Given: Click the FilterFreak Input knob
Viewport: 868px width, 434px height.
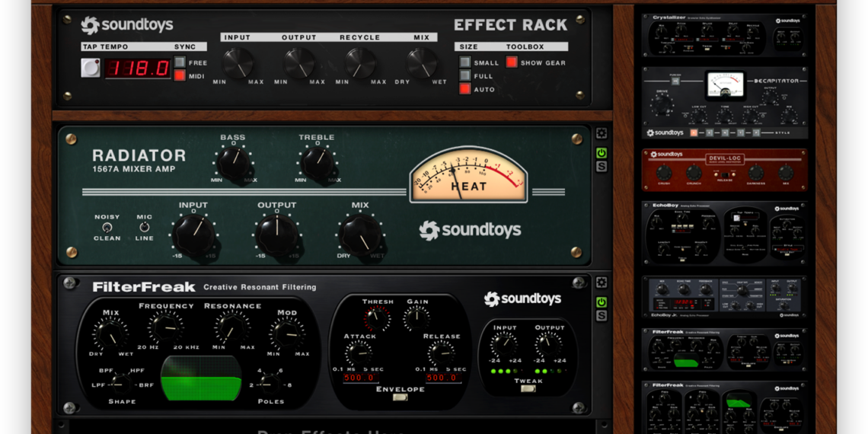Looking at the screenshot, I should click(x=504, y=344).
